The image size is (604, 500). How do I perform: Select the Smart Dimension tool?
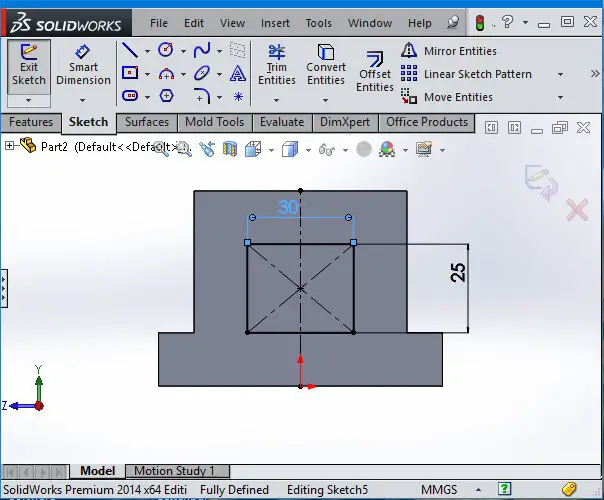pos(83,65)
